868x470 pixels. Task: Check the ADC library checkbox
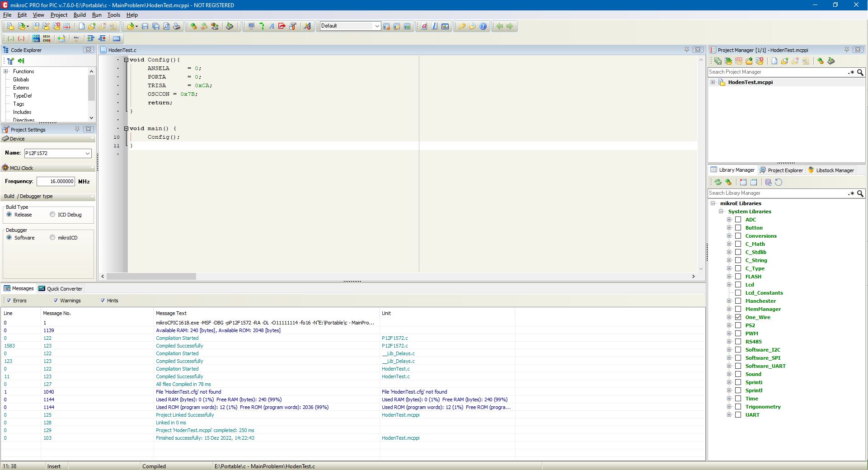(738, 220)
